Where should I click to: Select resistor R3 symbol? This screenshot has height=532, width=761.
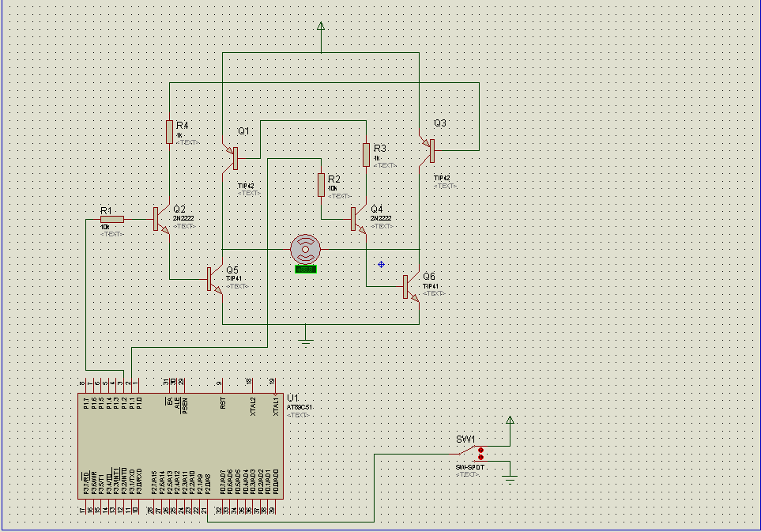pyautogui.click(x=366, y=154)
